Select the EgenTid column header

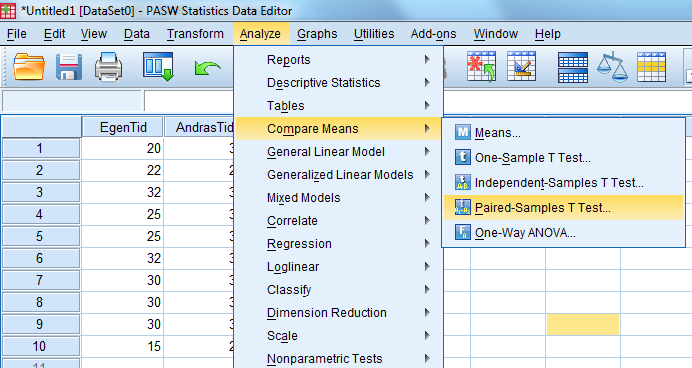(123, 127)
